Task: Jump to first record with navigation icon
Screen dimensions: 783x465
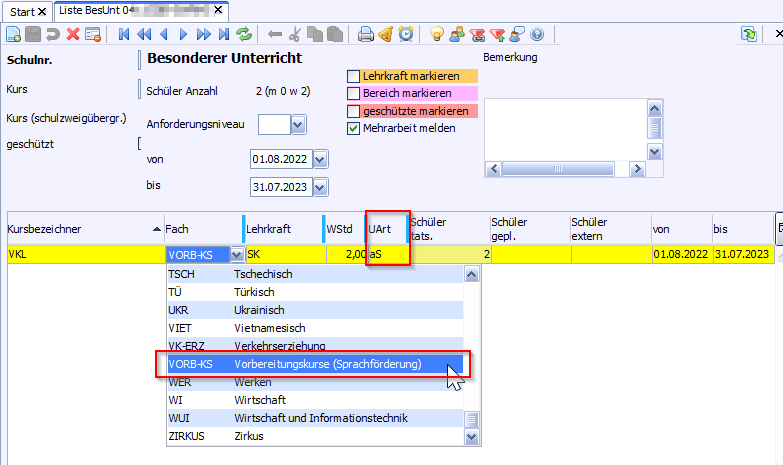Action: [125, 35]
